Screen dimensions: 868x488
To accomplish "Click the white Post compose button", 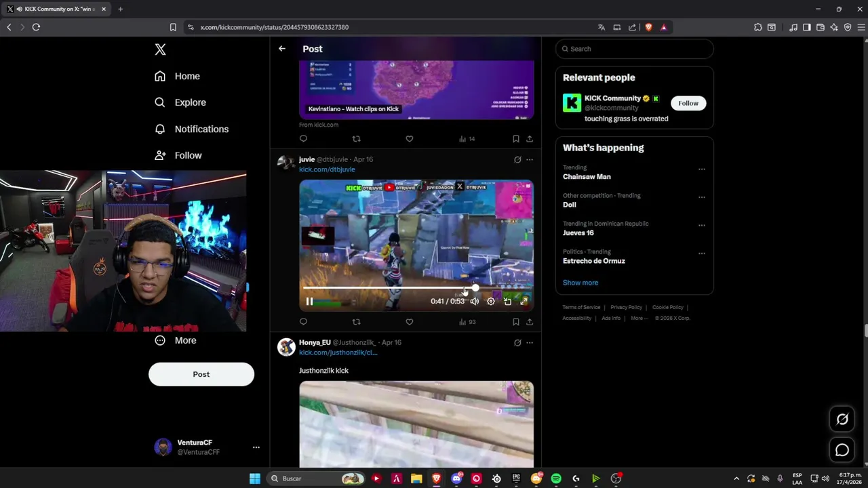I will (x=201, y=374).
